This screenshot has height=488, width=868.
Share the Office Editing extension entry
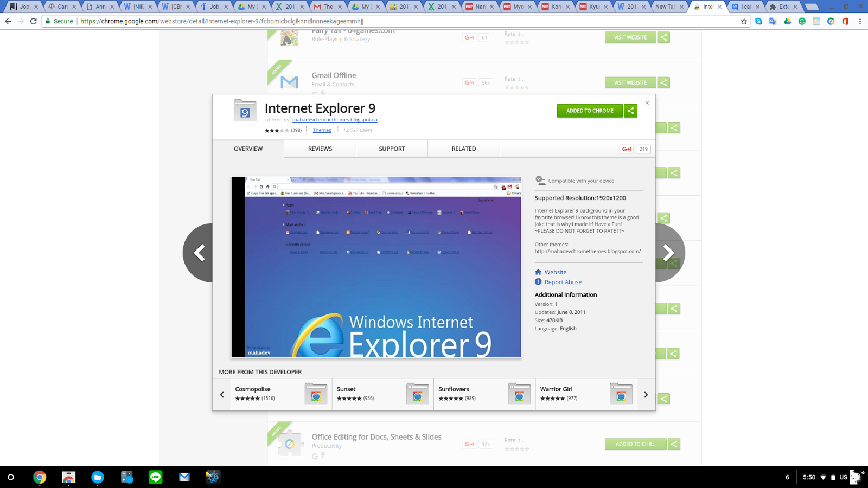coord(674,444)
